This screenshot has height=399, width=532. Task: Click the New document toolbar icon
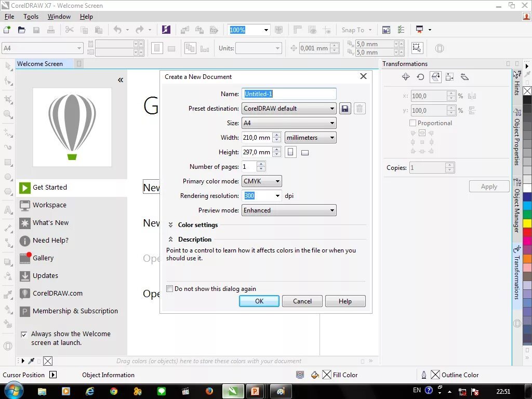coord(7,30)
